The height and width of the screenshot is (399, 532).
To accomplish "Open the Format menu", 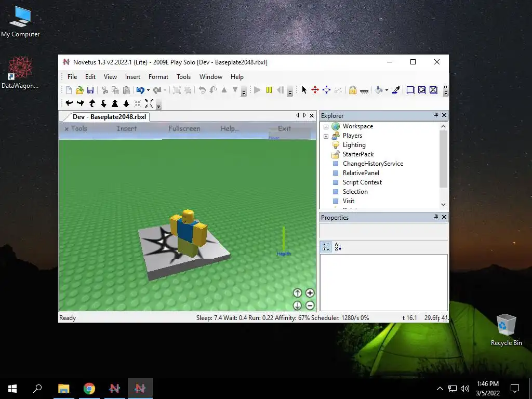I will 158,77.
